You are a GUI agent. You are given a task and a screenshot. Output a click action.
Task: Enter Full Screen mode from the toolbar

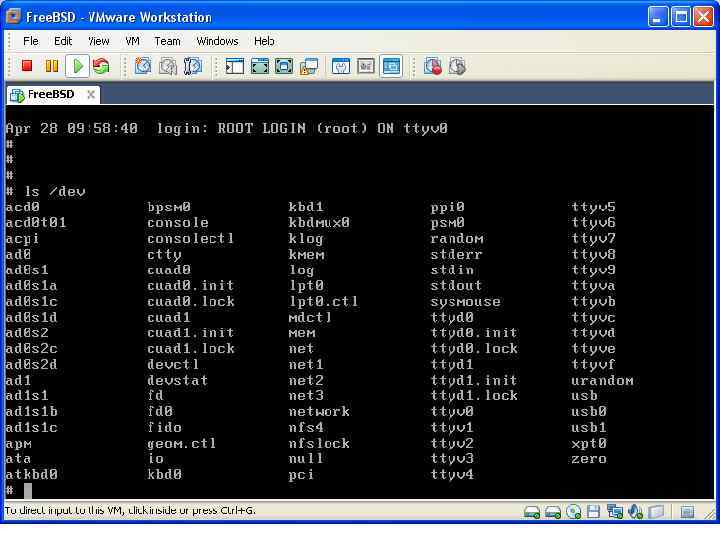(284, 67)
